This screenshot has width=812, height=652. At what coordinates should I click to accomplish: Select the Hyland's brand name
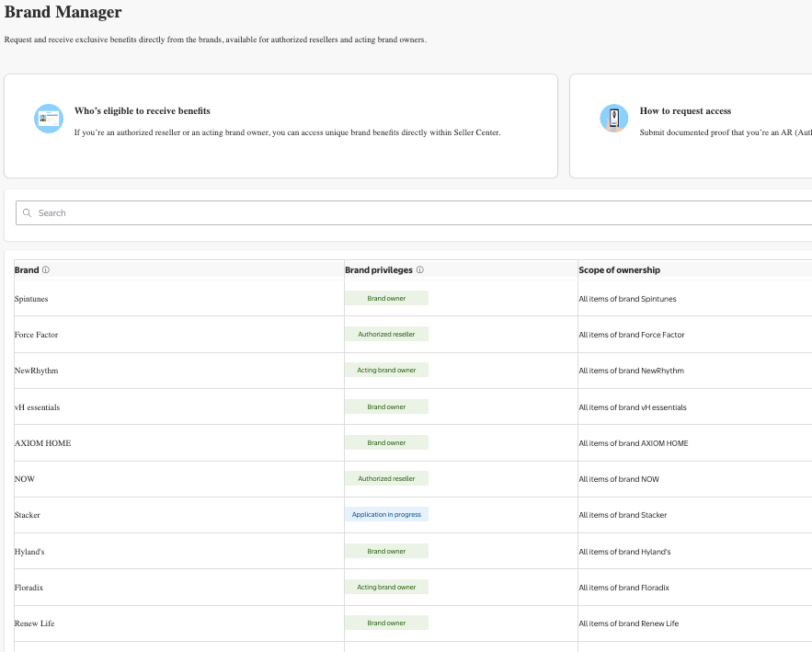click(29, 552)
